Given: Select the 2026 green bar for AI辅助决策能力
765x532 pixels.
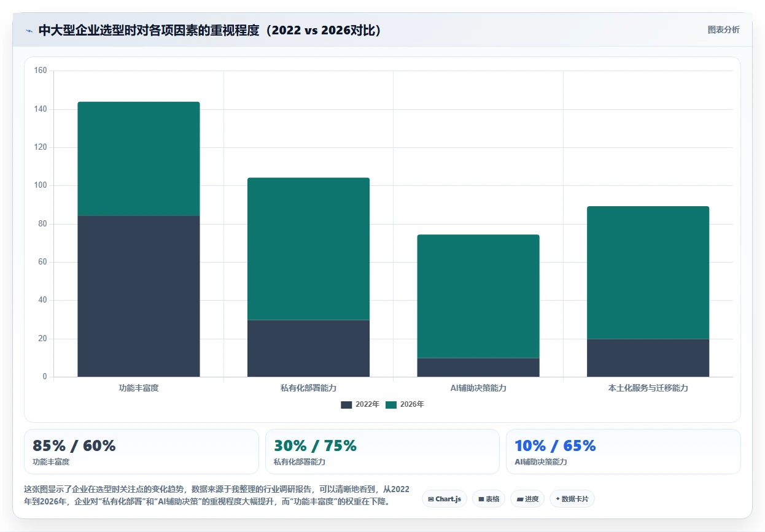Looking at the screenshot, I should tap(478, 296).
